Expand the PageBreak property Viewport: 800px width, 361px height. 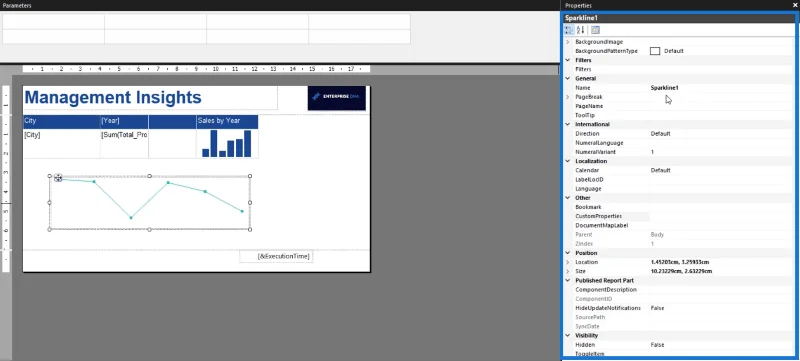point(567,97)
